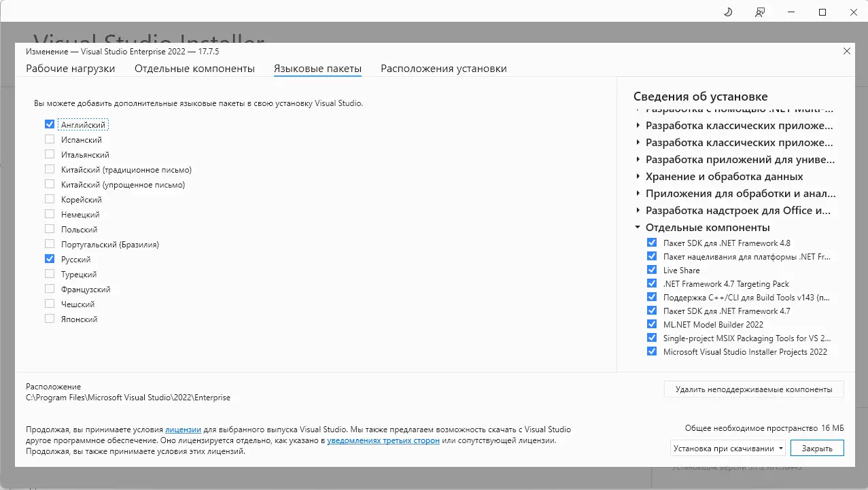Uncheck the Английский language pack

[50, 124]
